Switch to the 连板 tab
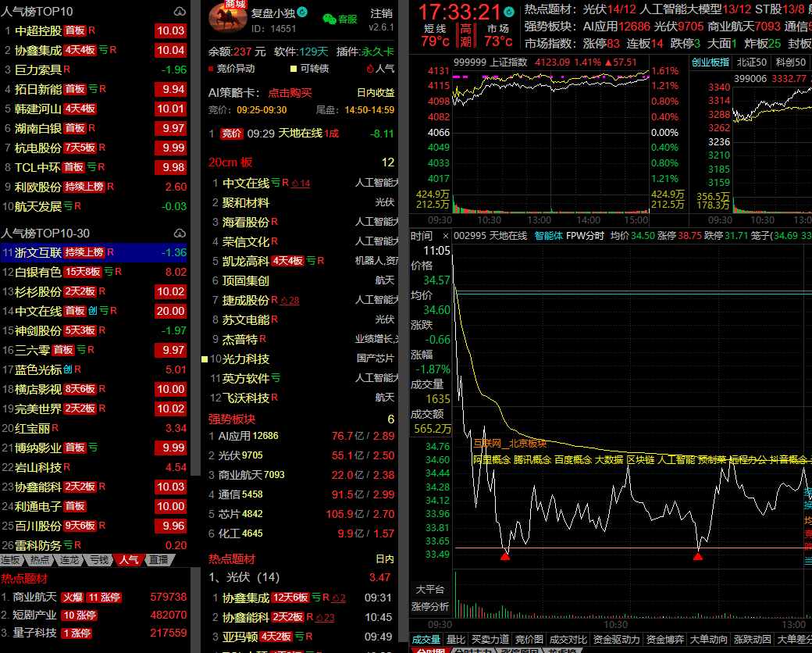This screenshot has height=653, width=812. click(x=11, y=560)
